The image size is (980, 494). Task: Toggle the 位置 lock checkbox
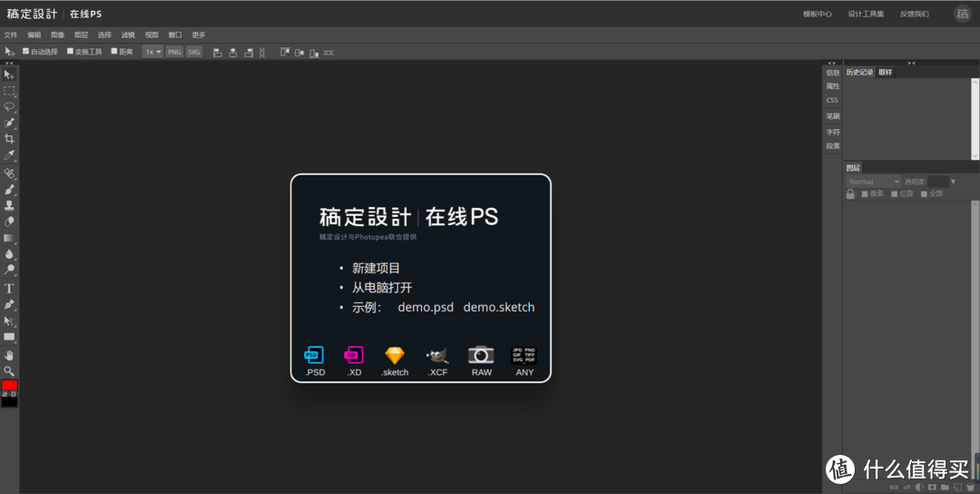[x=895, y=193]
